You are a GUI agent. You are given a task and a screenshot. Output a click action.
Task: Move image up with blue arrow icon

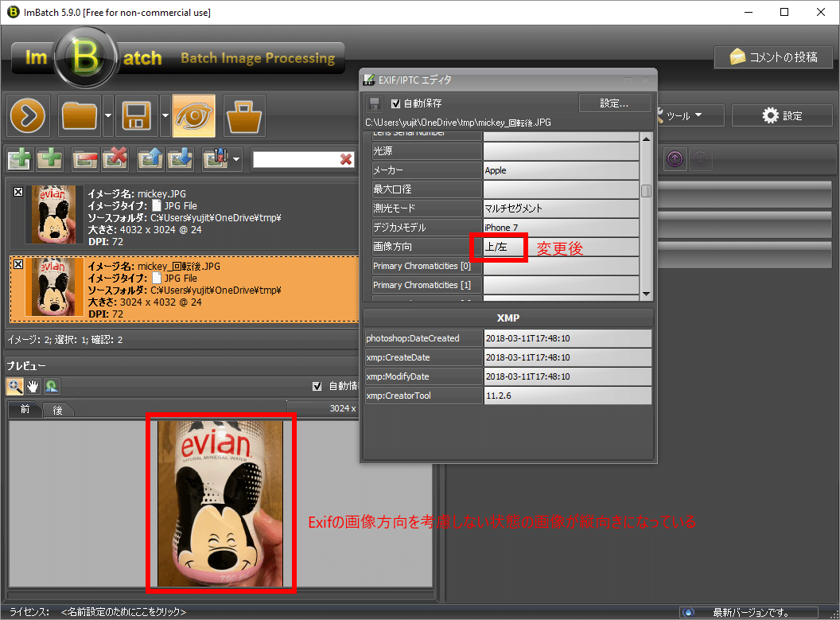click(150, 159)
